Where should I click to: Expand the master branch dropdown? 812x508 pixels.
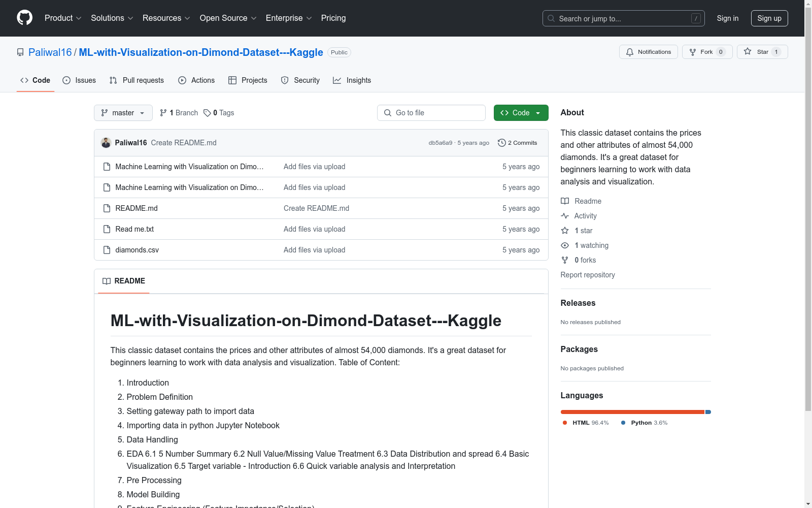(123, 113)
